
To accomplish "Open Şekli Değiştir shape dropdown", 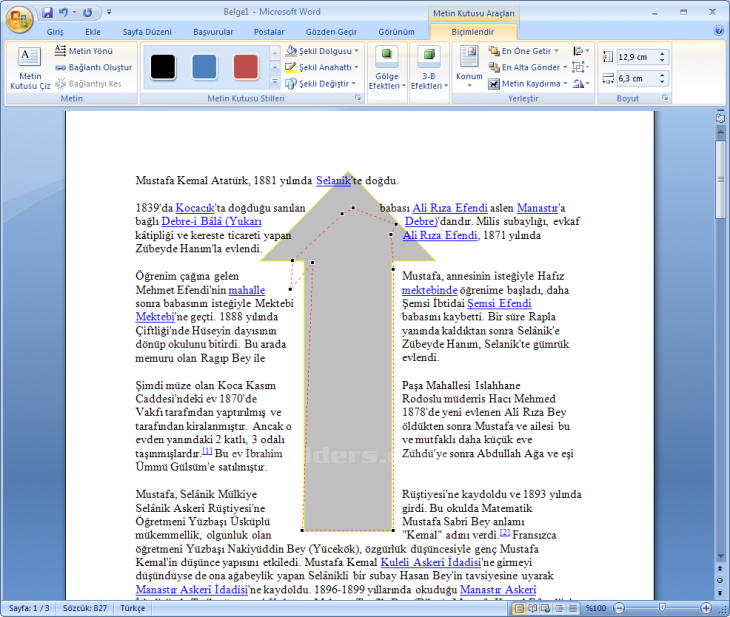I will coord(320,84).
